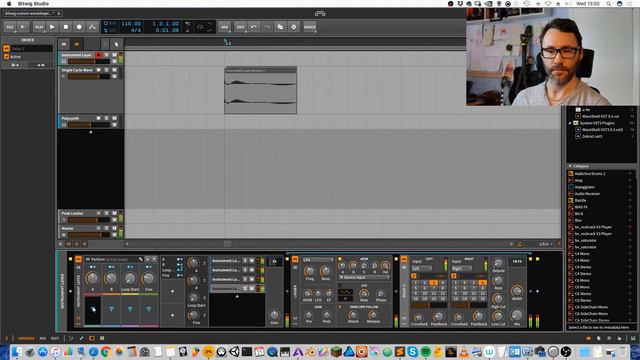Arm global record in the transport bar
Image resolution: width=640 pixels, height=360 pixels.
(79, 27)
